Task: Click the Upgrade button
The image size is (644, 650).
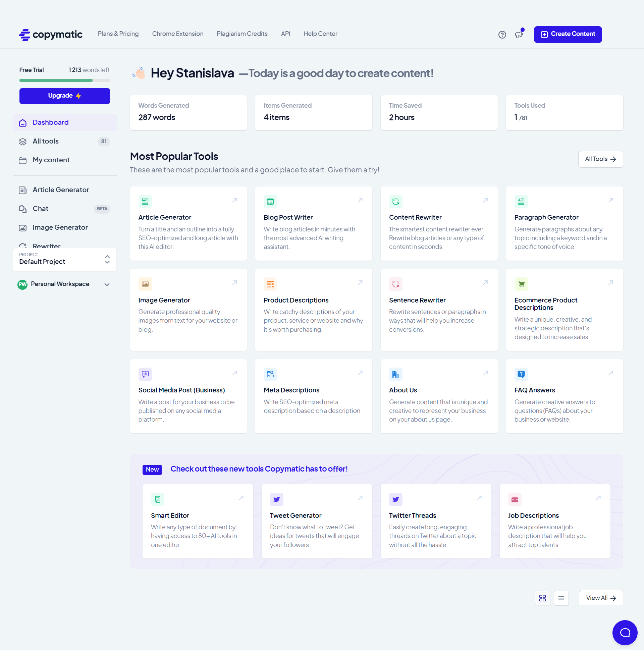Action: 65,96
